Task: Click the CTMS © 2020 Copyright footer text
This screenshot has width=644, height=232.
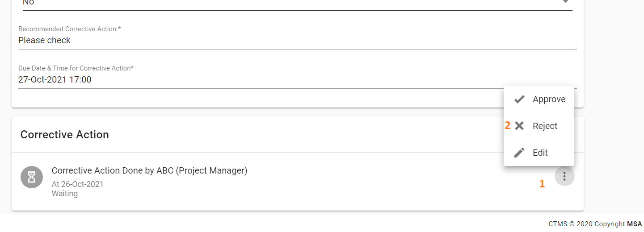Action: [x=586, y=224]
